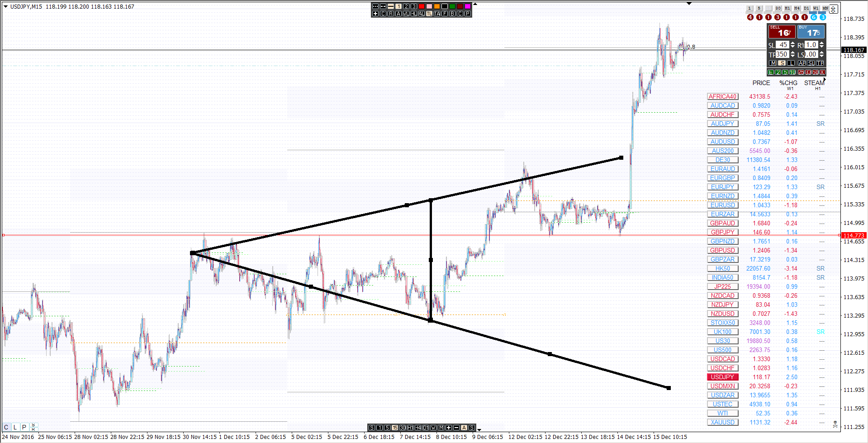Collapse the drawing toolbar with the up arrow

point(475,4)
